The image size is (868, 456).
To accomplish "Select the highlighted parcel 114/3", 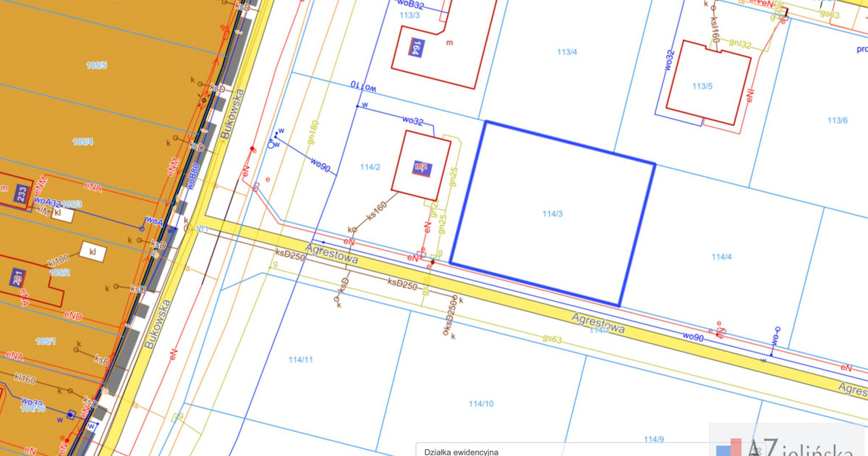I will click(553, 214).
